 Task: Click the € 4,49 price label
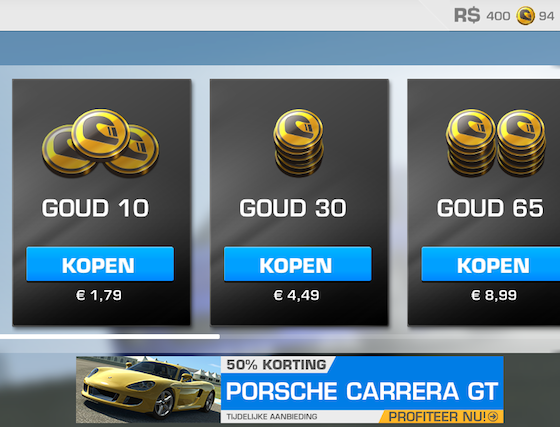296,295
